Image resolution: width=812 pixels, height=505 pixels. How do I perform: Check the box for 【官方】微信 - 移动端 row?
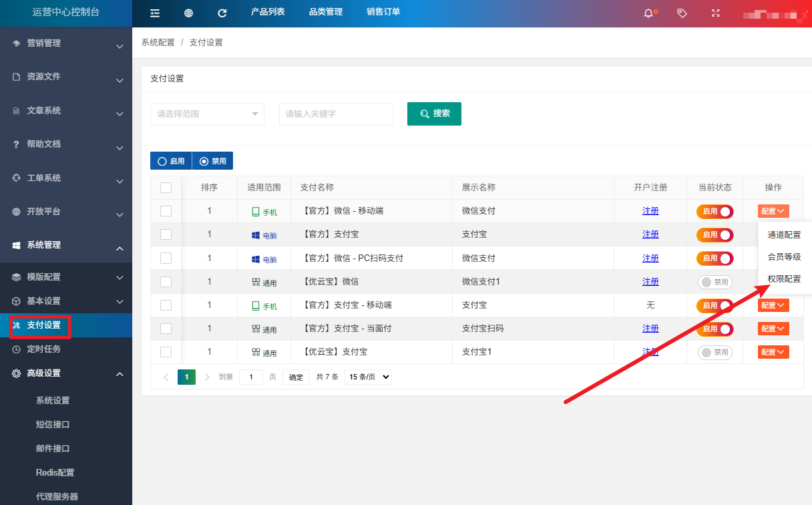coord(166,211)
